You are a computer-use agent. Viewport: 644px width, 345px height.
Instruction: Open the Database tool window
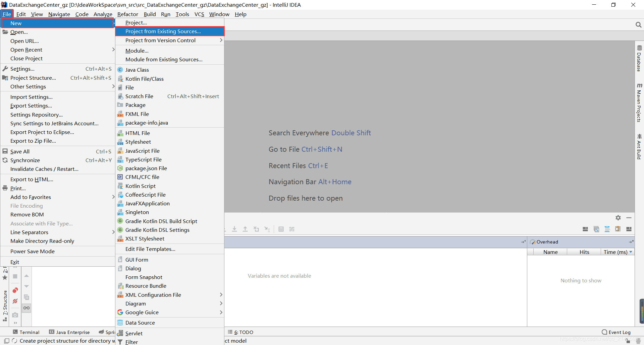click(639, 59)
